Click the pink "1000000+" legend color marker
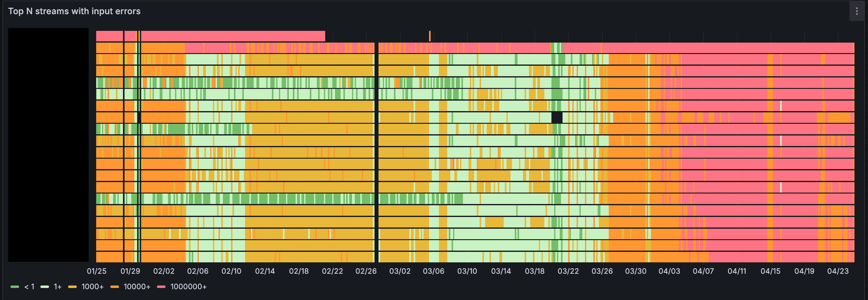This screenshot has height=300, width=868. coord(162,287)
